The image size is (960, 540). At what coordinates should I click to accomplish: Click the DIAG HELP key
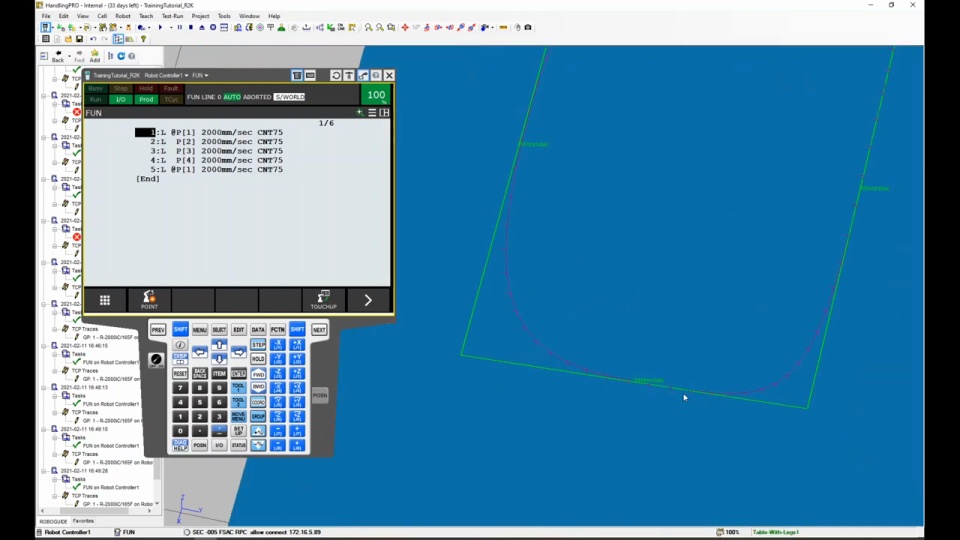[180, 445]
